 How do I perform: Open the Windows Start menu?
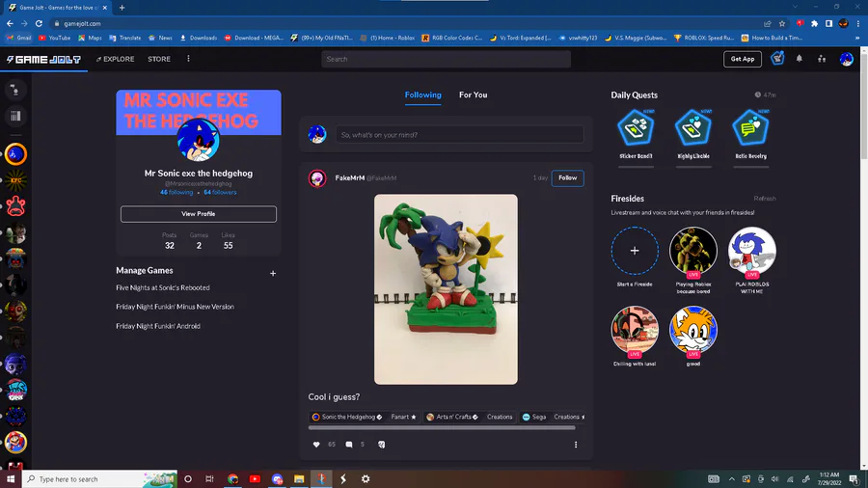point(11,479)
